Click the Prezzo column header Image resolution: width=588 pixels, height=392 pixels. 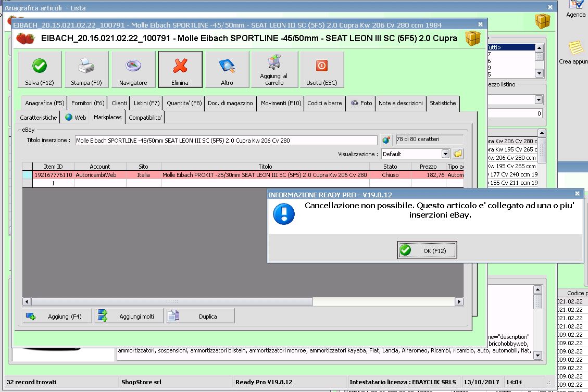(x=428, y=167)
